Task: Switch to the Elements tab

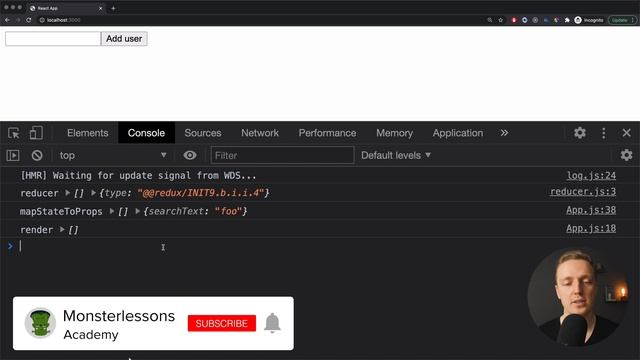Action: (x=88, y=133)
